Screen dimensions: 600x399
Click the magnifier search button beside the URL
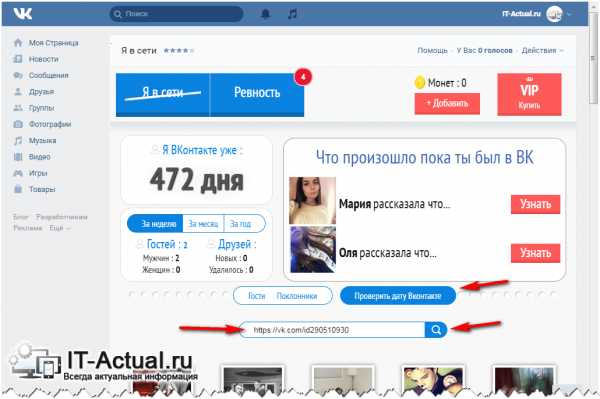(x=435, y=330)
